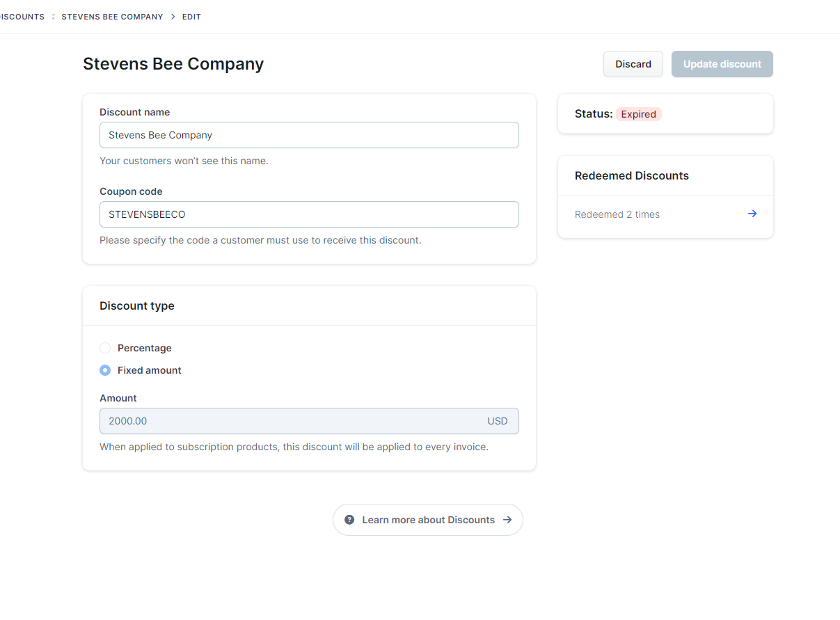This screenshot has width=840, height=620.
Task: Click the question mark help icon
Action: click(349, 520)
